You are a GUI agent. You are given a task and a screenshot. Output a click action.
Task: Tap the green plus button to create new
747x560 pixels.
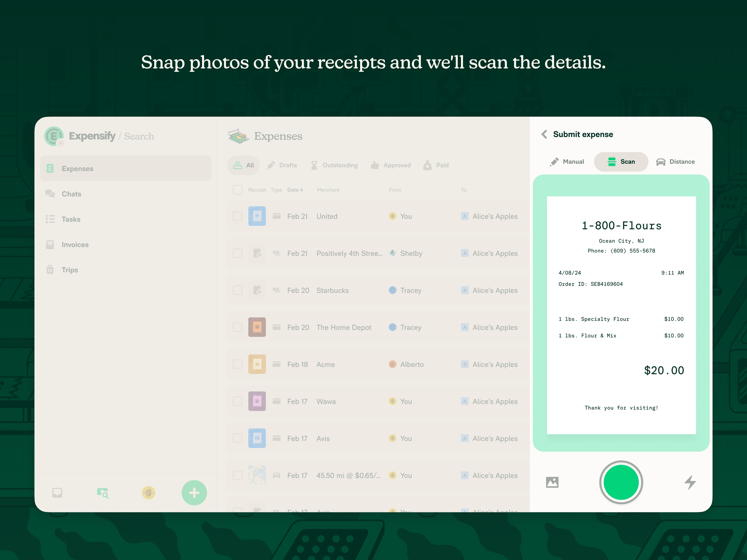tap(194, 493)
